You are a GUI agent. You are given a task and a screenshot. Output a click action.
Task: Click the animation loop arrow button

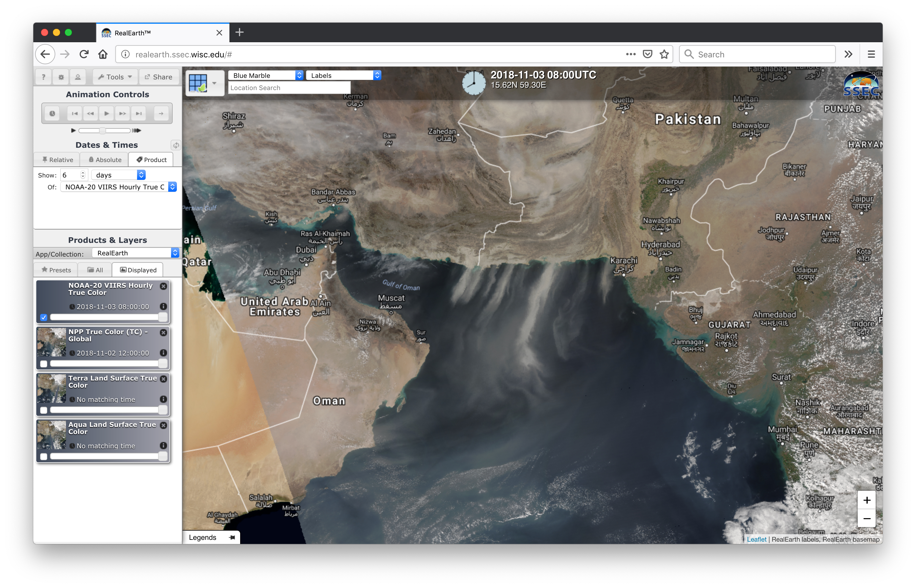(x=161, y=113)
